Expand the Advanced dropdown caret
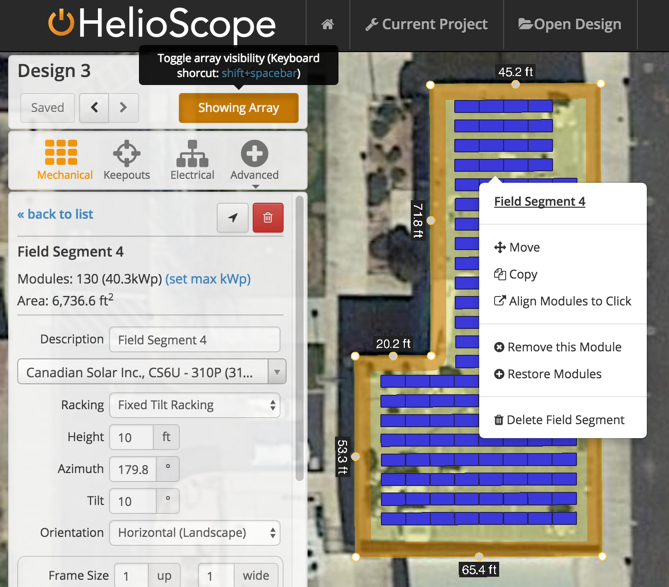669x587 pixels. tap(255, 186)
